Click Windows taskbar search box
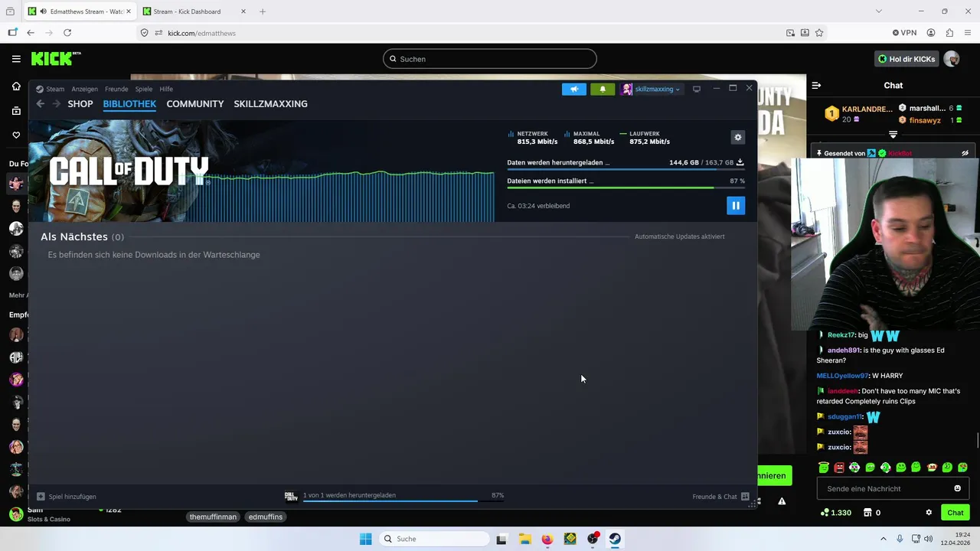 click(434, 539)
